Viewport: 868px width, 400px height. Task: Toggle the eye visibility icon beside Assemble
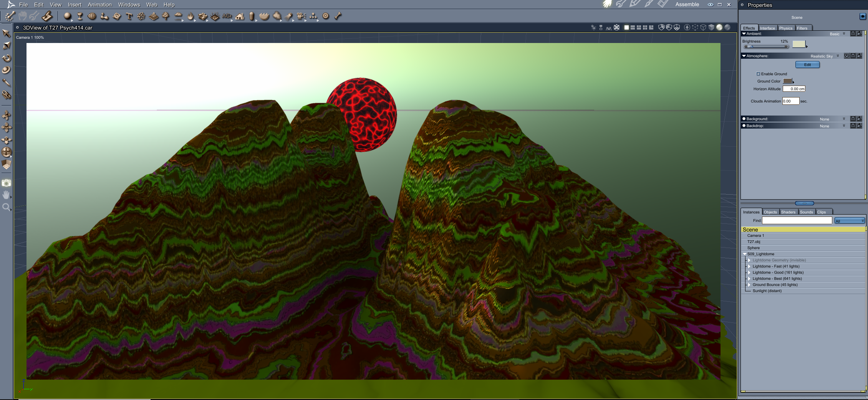711,5
